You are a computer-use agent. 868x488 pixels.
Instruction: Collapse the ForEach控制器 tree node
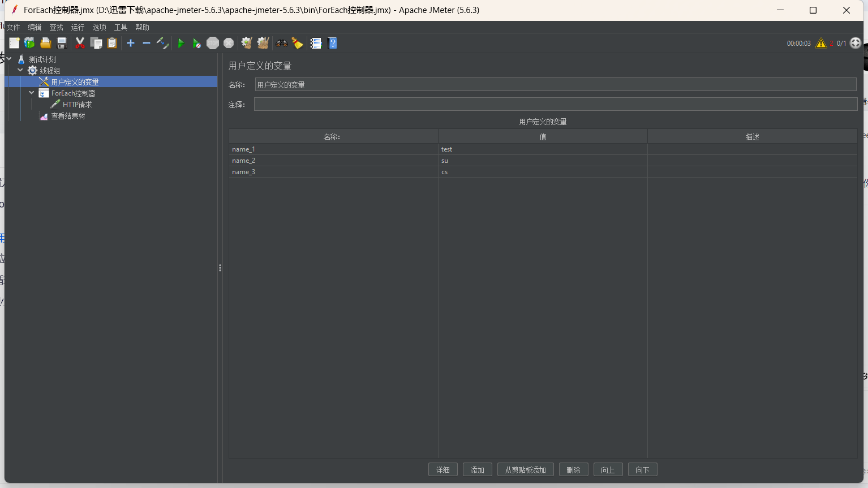coord(32,93)
